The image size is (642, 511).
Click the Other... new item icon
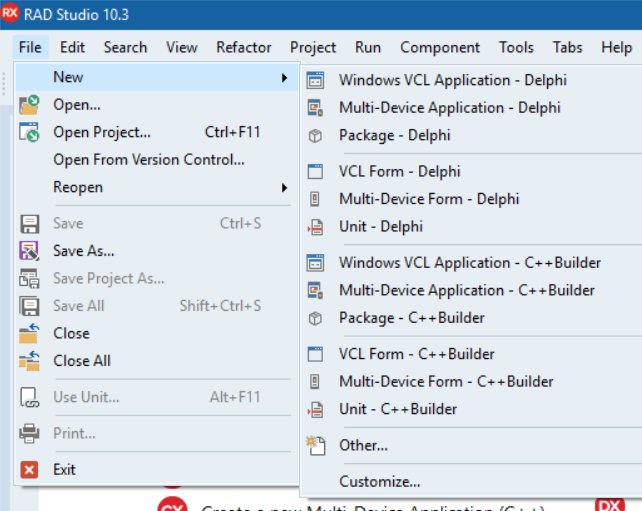[x=316, y=445]
